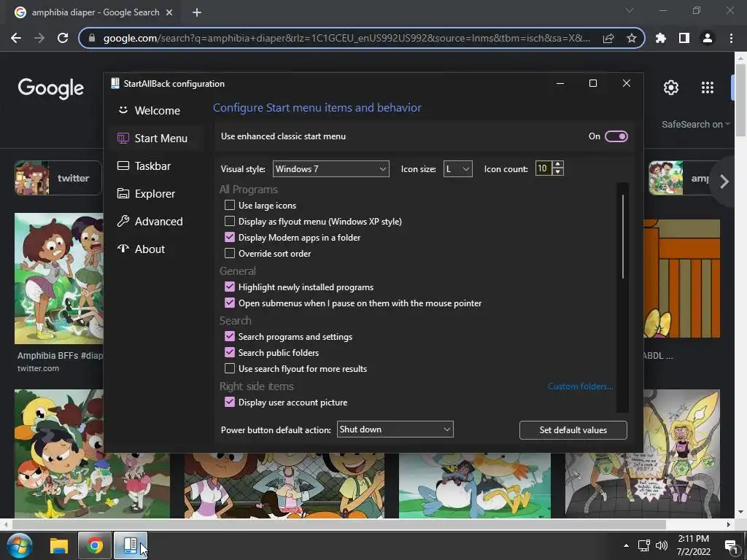This screenshot has width=747, height=560.
Task: Uncheck Search programs and settings
Action: click(x=230, y=336)
